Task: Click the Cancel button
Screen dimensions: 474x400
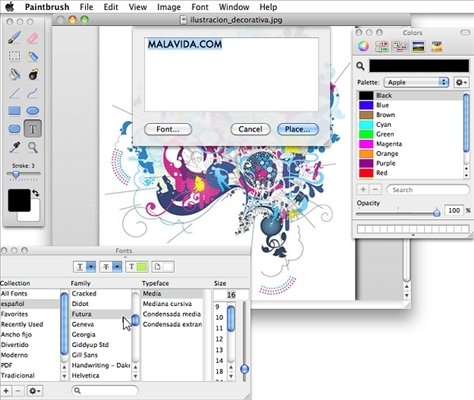Action: point(250,129)
